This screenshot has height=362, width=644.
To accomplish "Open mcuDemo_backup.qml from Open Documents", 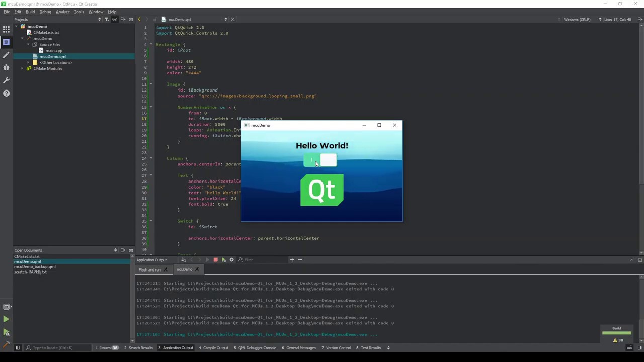I will 35,267.
